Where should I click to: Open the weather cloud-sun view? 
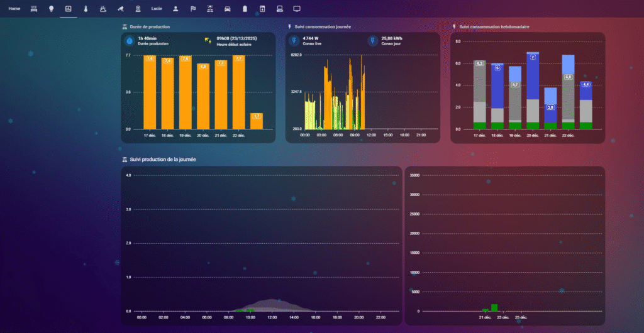(x=103, y=9)
